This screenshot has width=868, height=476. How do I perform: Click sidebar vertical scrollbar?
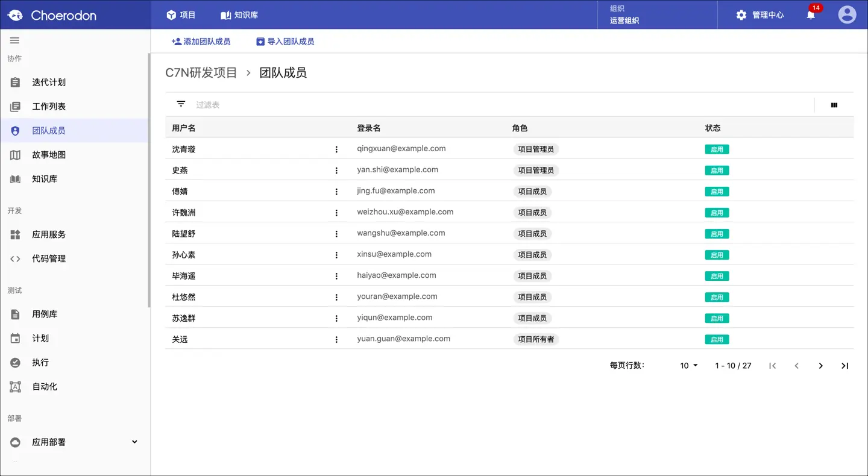149,181
